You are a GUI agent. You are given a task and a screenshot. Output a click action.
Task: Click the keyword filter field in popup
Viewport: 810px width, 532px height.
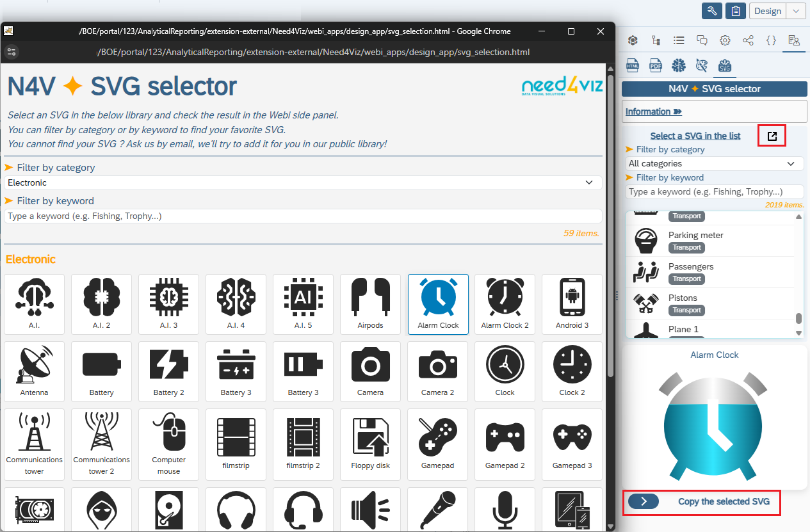(303, 216)
